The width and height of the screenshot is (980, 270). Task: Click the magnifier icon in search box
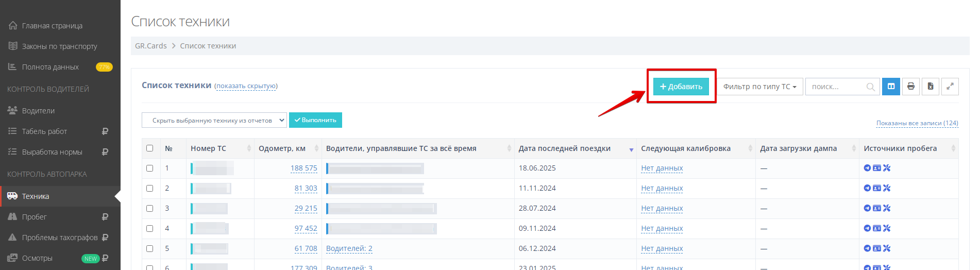click(x=870, y=87)
